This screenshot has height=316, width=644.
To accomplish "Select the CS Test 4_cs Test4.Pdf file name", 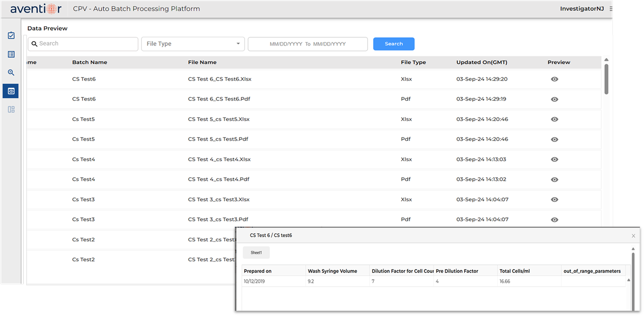I will [x=218, y=179].
